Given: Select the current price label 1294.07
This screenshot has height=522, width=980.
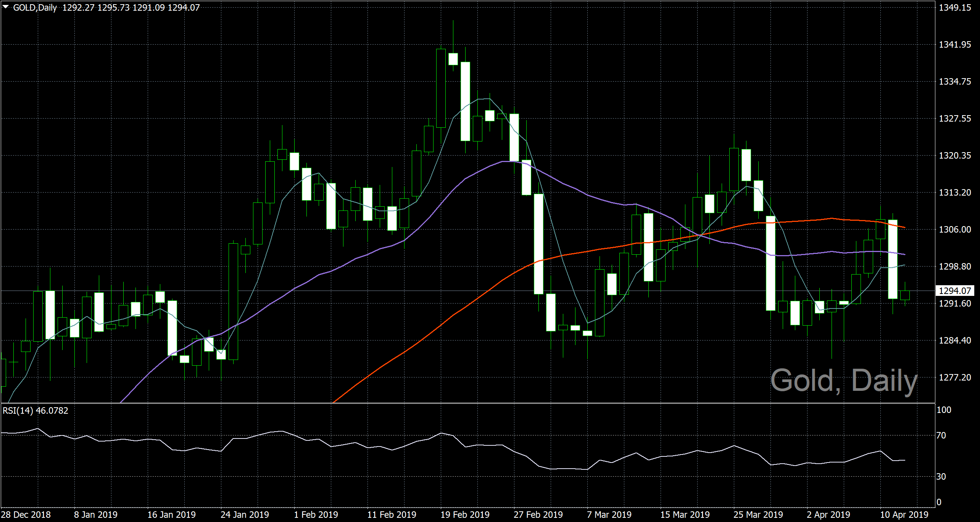Looking at the screenshot, I should coord(955,291).
